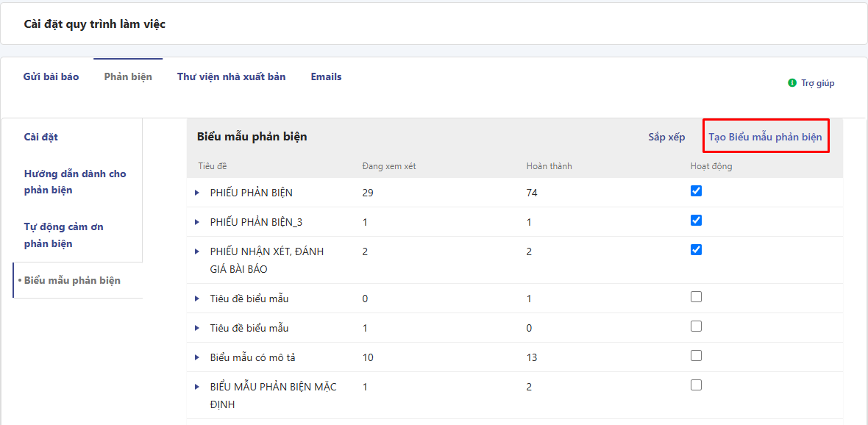
Task: Click the Sắp xếp link
Action: tap(666, 137)
